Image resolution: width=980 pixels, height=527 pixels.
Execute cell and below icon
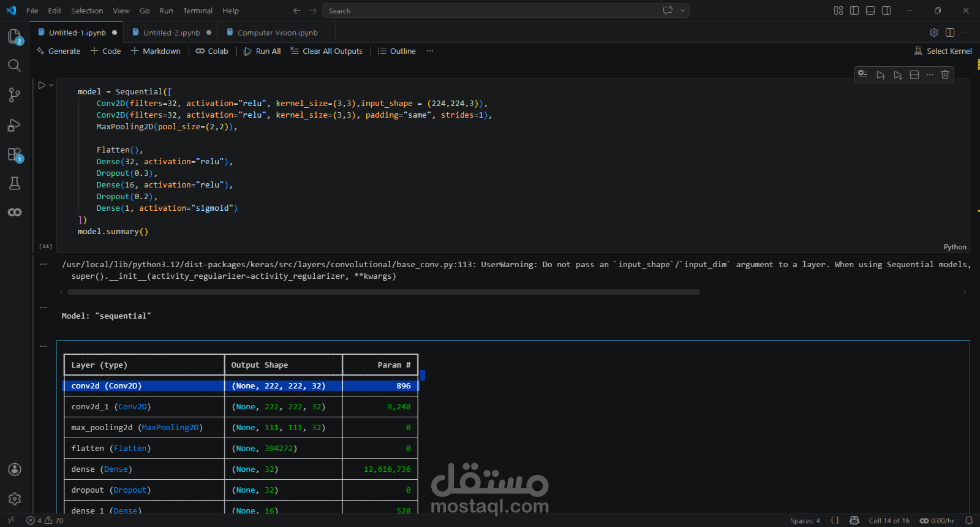point(897,75)
